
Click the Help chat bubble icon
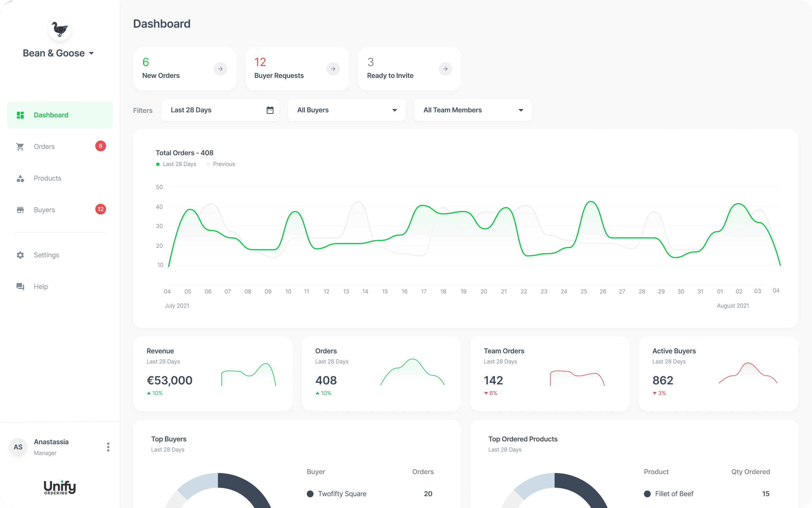tap(21, 286)
